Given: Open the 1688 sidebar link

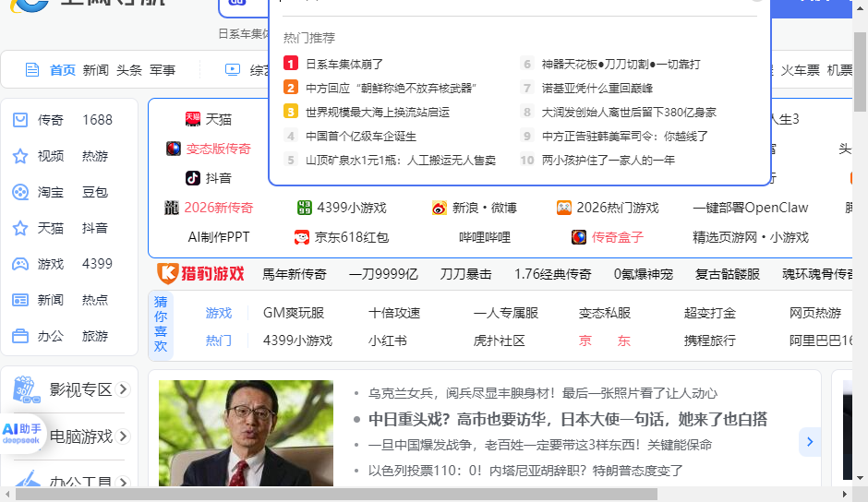Looking at the screenshot, I should coord(98,120).
